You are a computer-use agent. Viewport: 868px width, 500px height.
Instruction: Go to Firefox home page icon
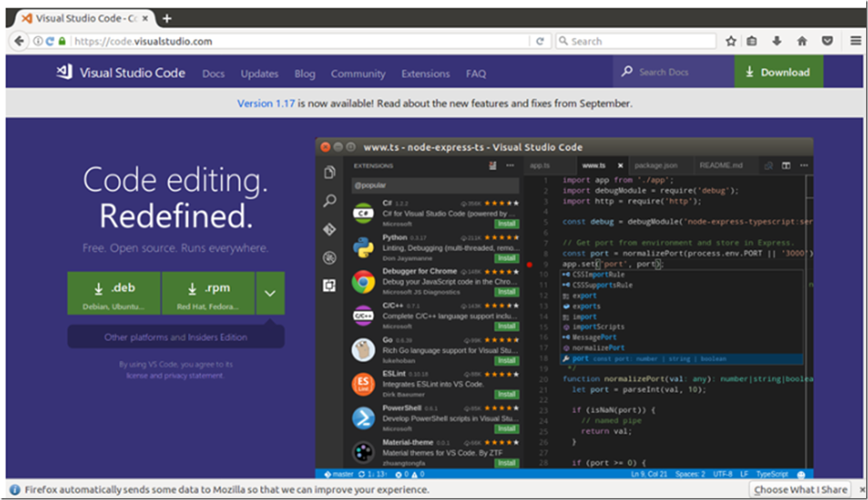tap(802, 41)
